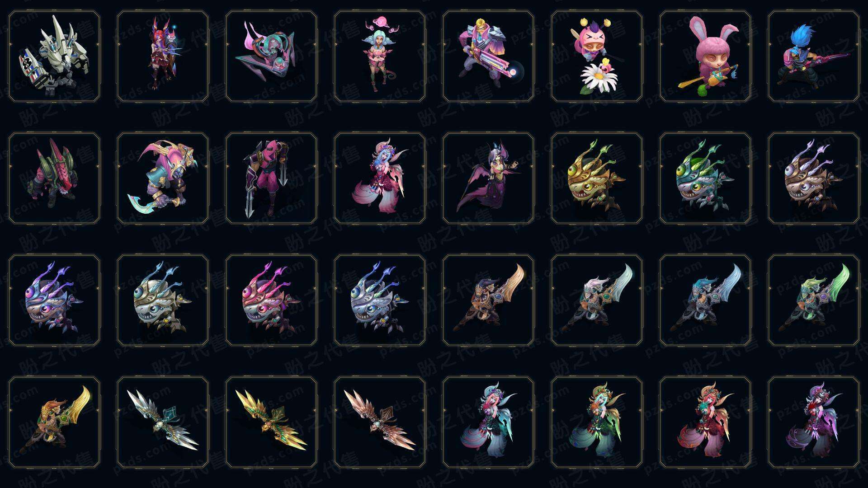Select the golden green winged blade icon
Image resolution: width=868 pixels, height=488 pixels.
tap(271, 422)
